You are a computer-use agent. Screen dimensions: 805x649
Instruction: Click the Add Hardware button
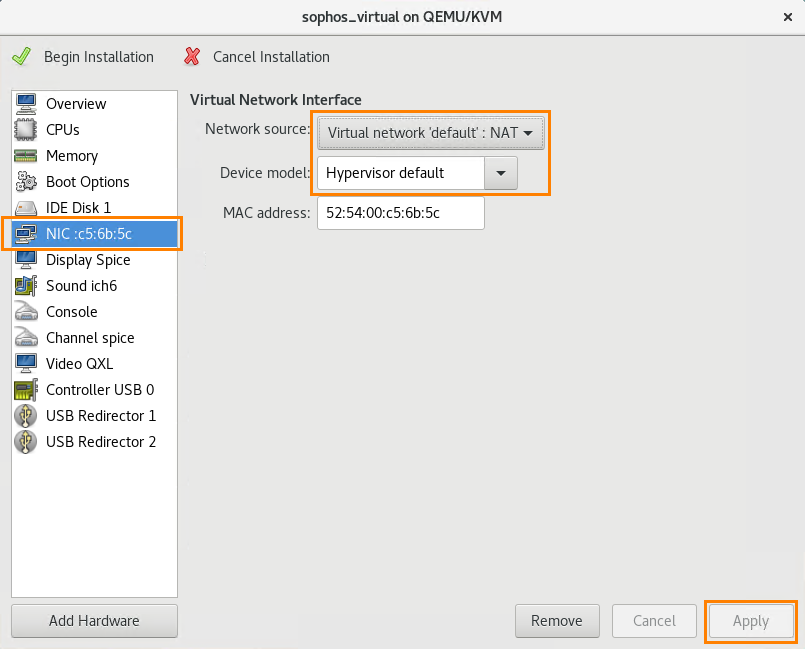tap(94, 620)
